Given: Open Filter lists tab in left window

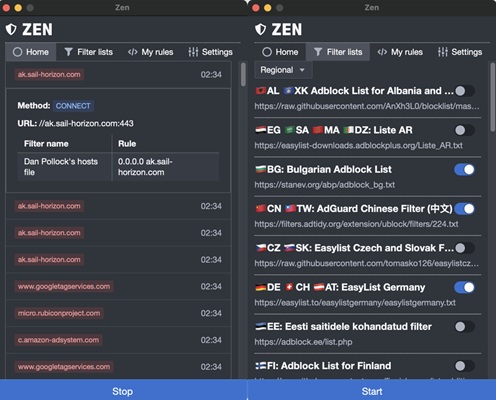Looking at the screenshot, I should pos(89,52).
